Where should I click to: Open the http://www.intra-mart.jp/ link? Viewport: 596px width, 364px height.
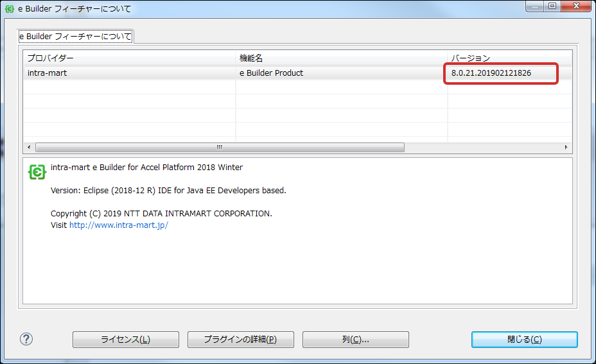point(119,225)
